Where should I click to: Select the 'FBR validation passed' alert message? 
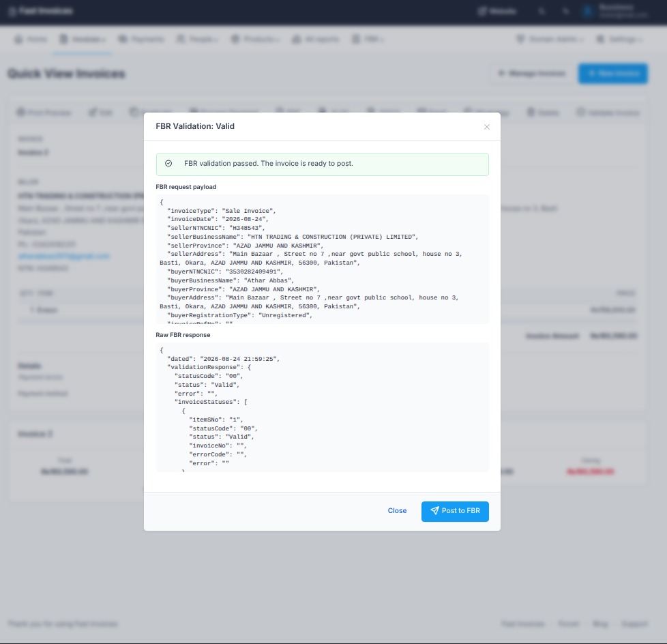pyautogui.click(x=322, y=164)
